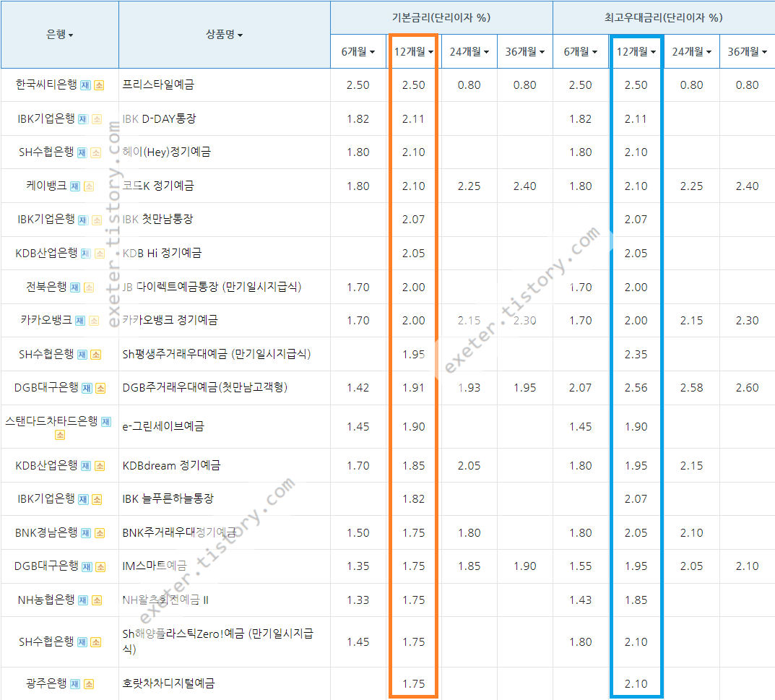This screenshot has height=700, width=775.
Task: Sort by 36개월 under 기본금리
Action: tap(524, 51)
